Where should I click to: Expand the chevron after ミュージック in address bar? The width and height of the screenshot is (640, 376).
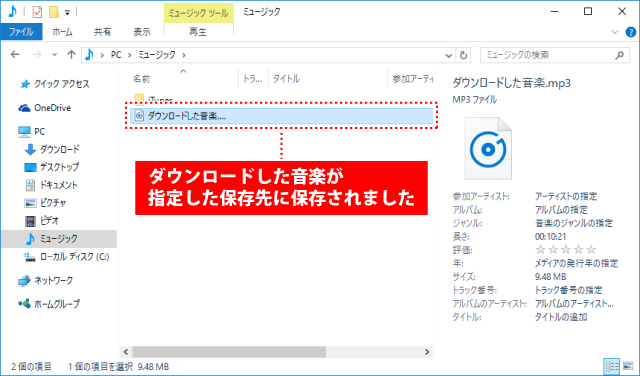point(184,55)
